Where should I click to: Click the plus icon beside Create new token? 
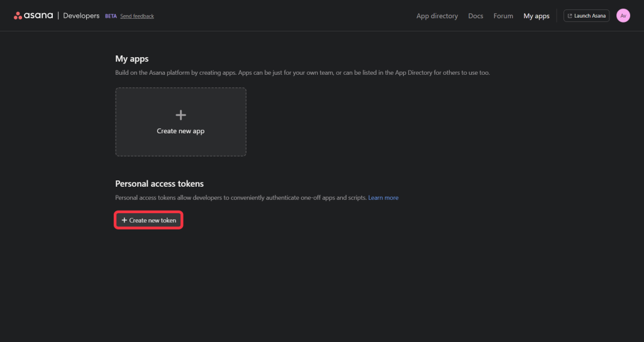click(125, 221)
